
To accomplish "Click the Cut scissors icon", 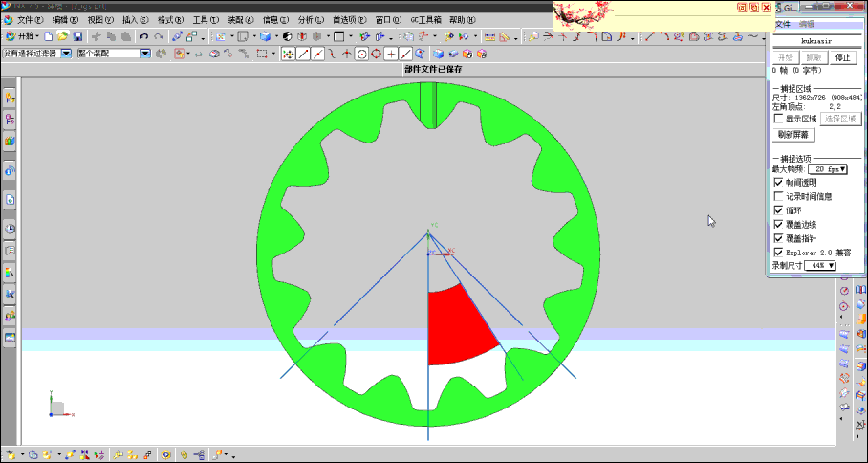I will [x=97, y=36].
